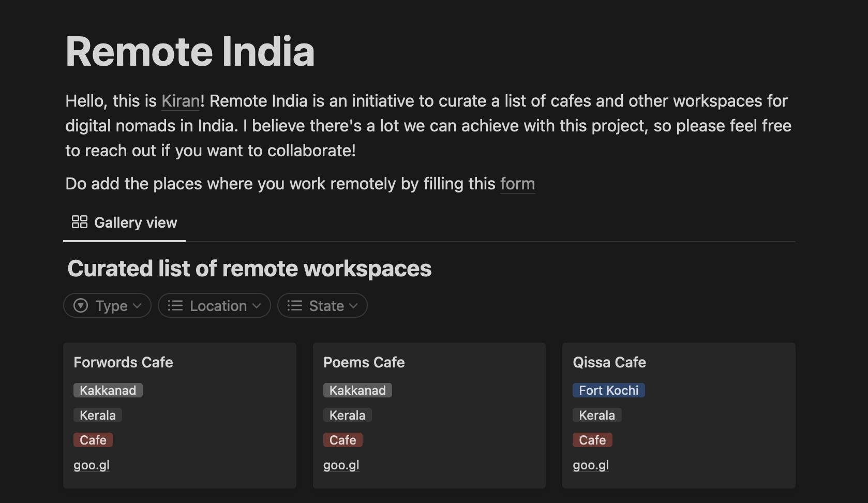Screen dimensions: 868x503
Task: Expand the State filter chevron
Action: [x=353, y=306]
